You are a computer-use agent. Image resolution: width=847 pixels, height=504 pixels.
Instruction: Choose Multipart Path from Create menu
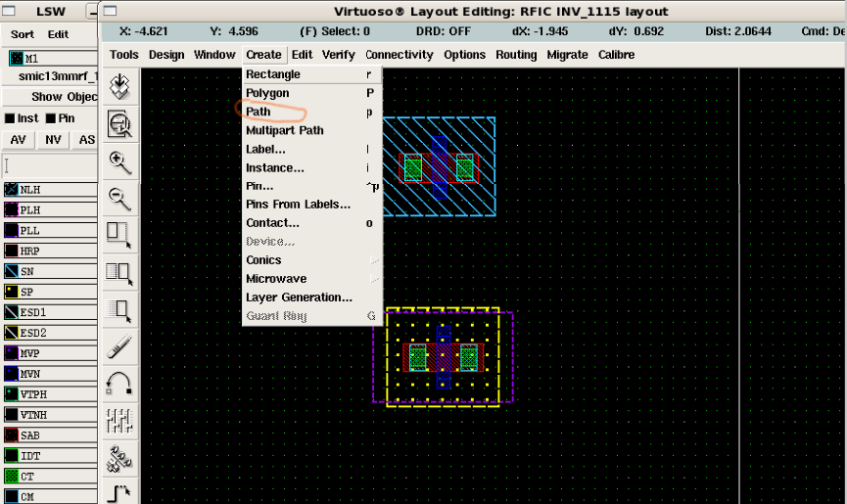tap(312, 130)
